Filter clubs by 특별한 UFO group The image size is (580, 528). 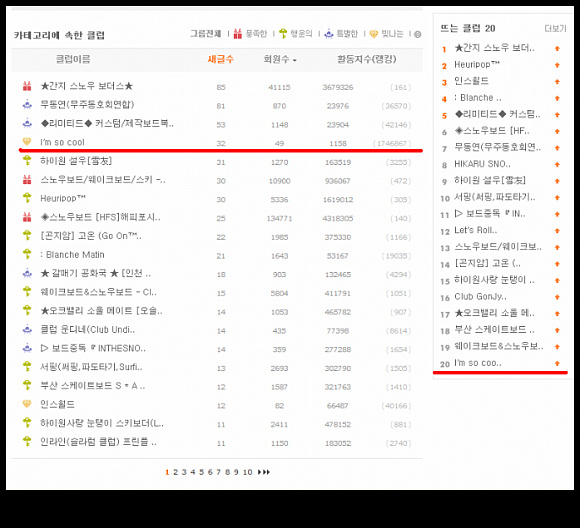coord(341,34)
